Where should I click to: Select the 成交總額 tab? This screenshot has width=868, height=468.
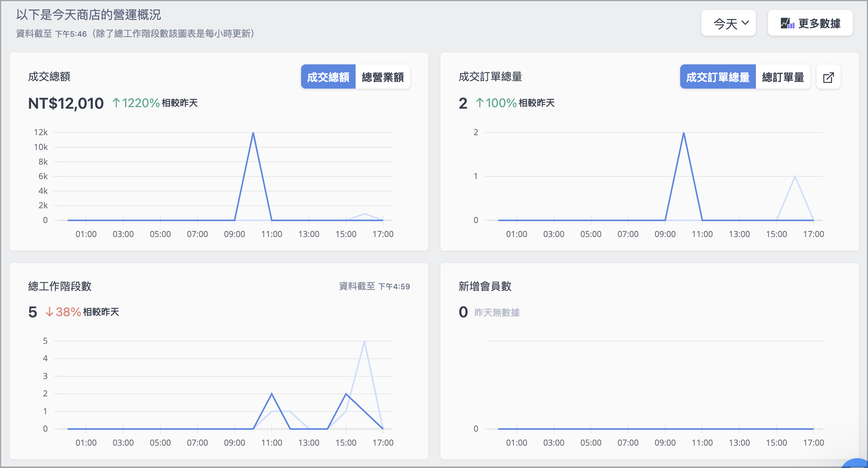[328, 77]
